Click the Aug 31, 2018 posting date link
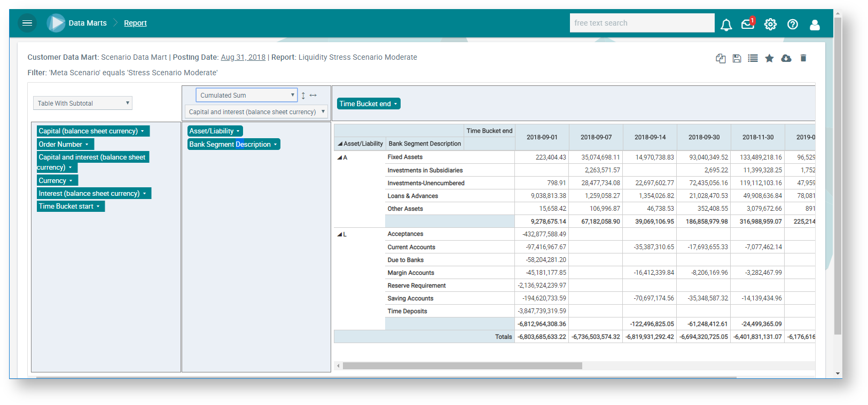The height and width of the screenshot is (405, 868). (x=243, y=57)
